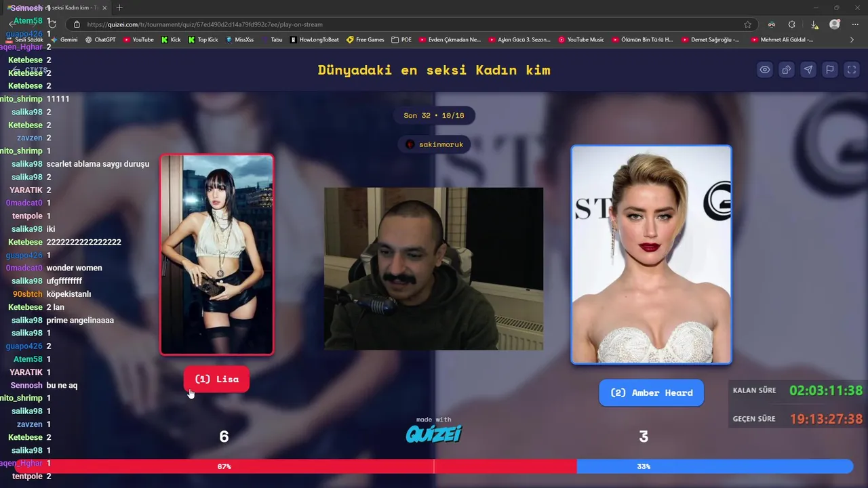The image size is (868, 488).
Task: Open the glasses-face extension icon in toolbar
Action: click(x=772, y=24)
